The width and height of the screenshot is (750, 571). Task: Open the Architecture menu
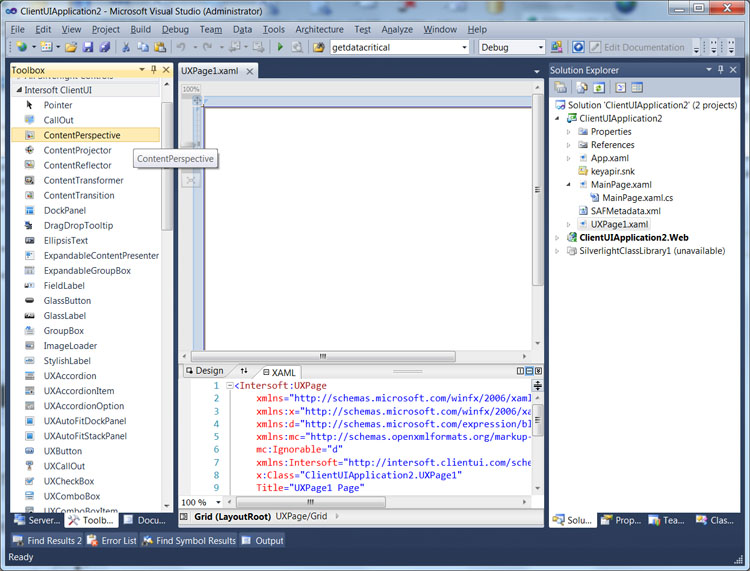coord(320,29)
